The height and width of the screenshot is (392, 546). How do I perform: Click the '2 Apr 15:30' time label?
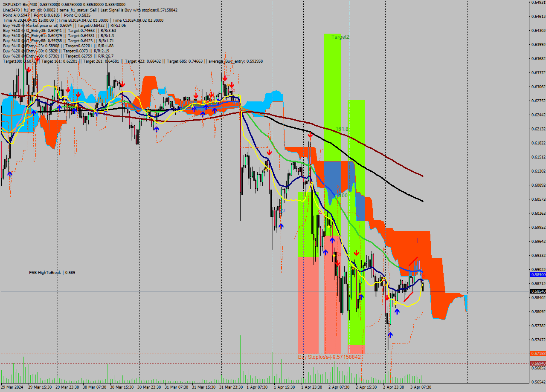point(366,387)
